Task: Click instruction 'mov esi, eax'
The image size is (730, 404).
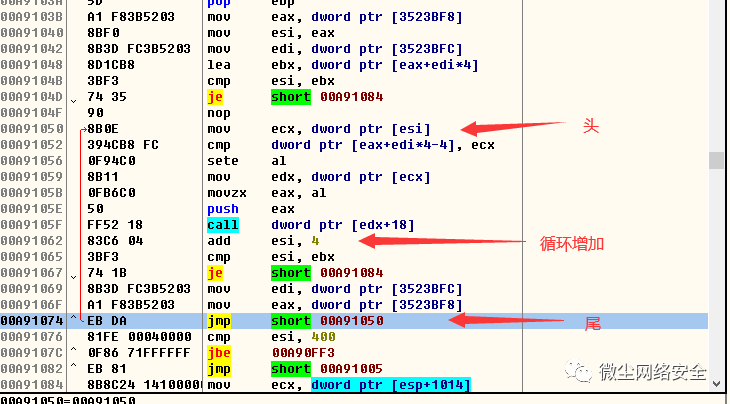Action: 271,33
